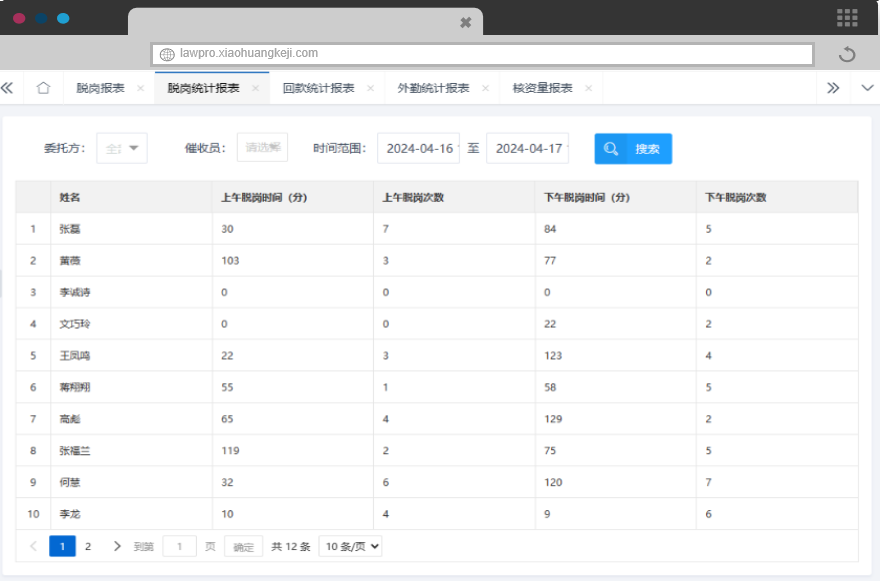Go to home tab icon
The image size is (880, 581).
click(x=43, y=88)
